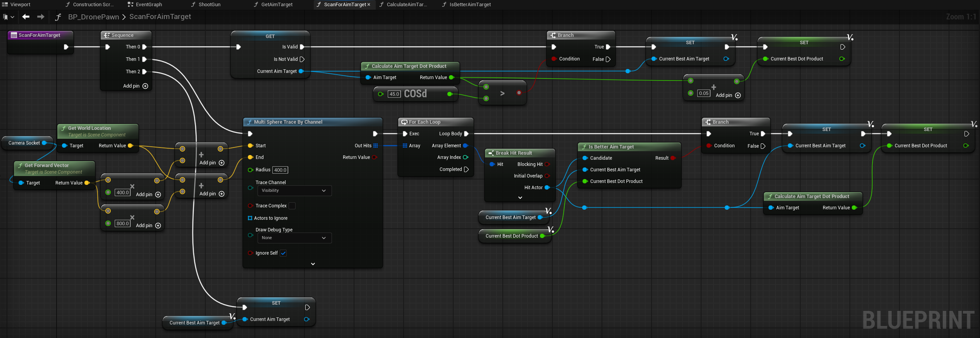
Task: Edit the 400.0 multiplier value
Action: click(x=122, y=192)
